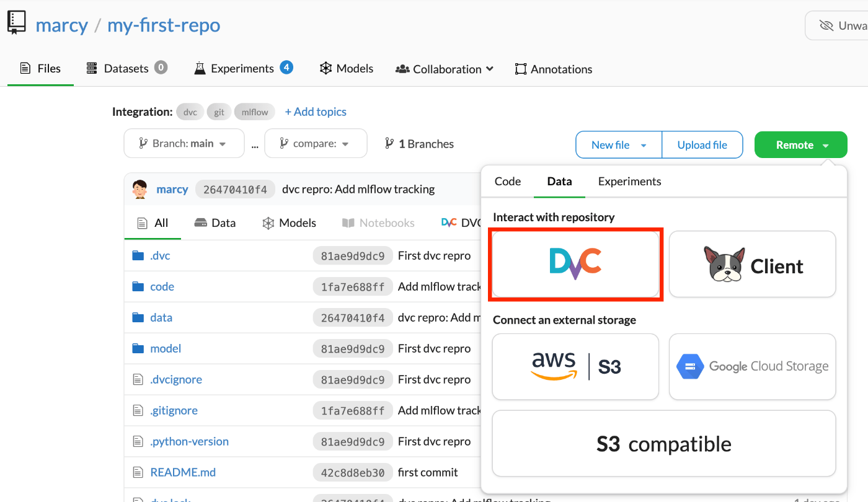The width and height of the screenshot is (868, 502).
Task: Open the data folder
Action: point(161,317)
